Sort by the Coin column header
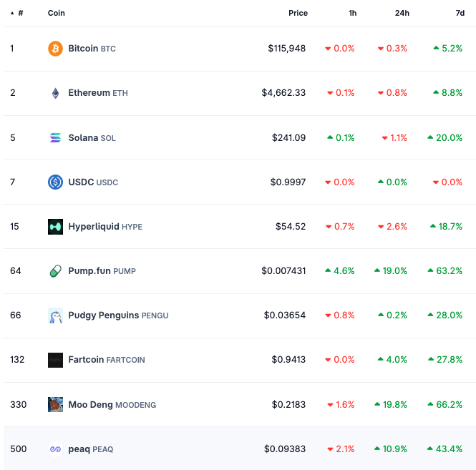 (x=56, y=13)
